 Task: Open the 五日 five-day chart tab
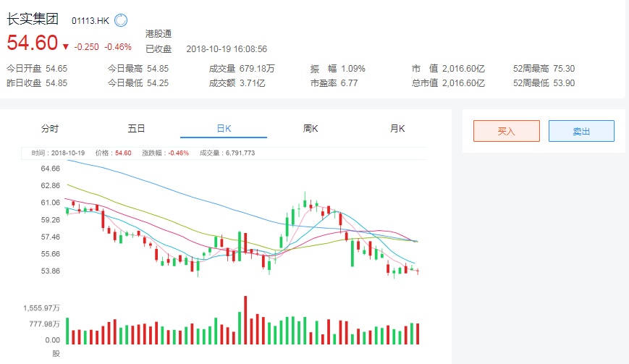click(136, 129)
